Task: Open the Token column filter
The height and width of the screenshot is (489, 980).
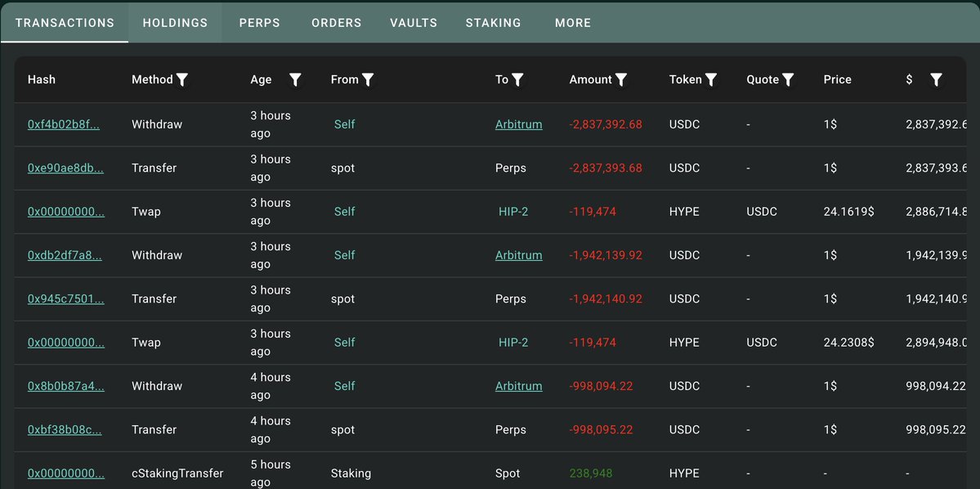Action: click(x=711, y=79)
